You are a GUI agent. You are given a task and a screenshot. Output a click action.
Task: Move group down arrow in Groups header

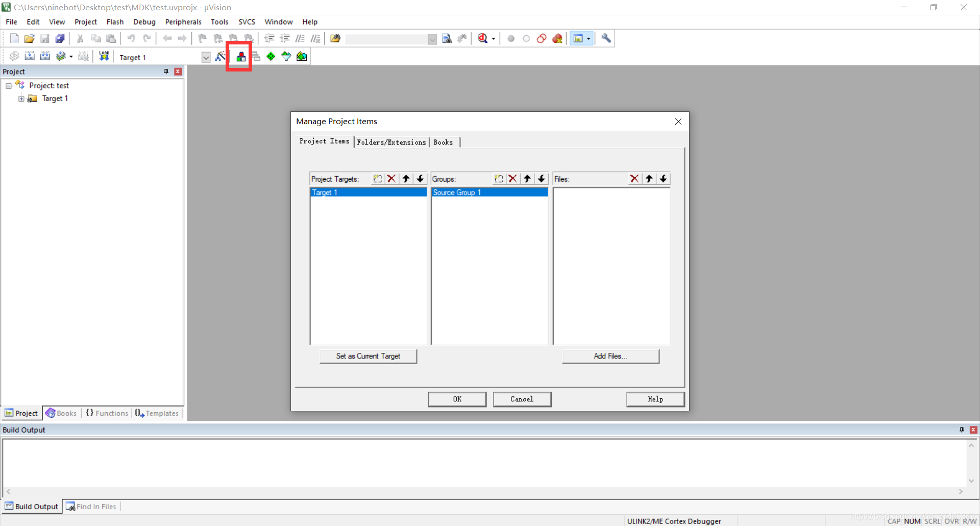point(542,179)
